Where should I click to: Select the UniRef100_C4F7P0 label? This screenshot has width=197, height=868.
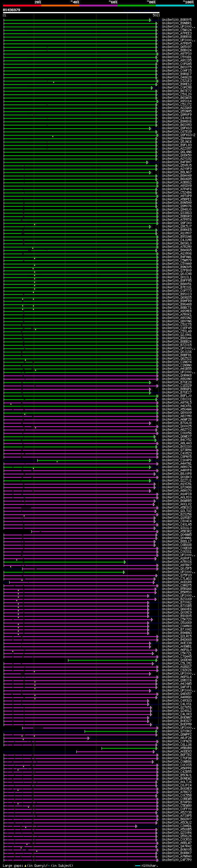coord(177,860)
